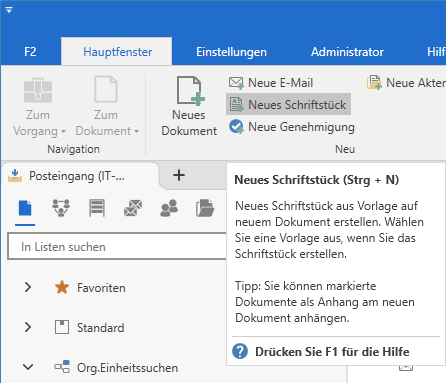Screen dimensions: 446x383
Task: Click Drücken Sie F1 für die Hilfe text
Action: pyautogui.click(x=332, y=352)
